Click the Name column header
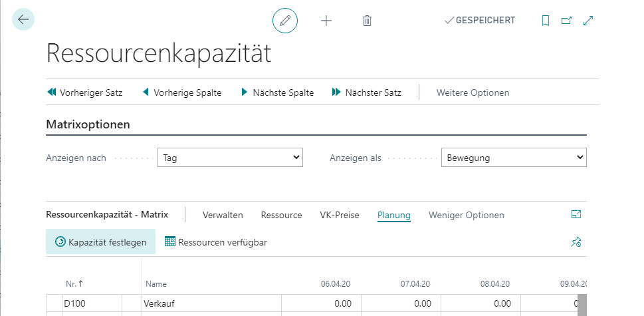644x316 pixels. click(x=156, y=284)
